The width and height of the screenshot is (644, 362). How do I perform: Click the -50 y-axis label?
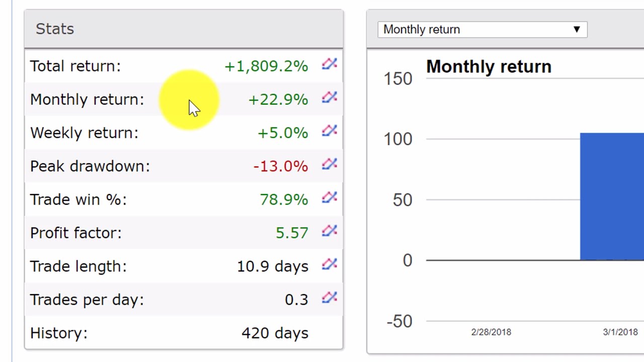[x=399, y=321]
